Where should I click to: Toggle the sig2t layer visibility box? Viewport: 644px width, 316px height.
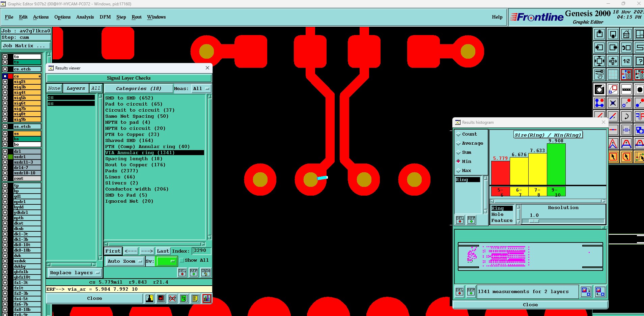5,82
